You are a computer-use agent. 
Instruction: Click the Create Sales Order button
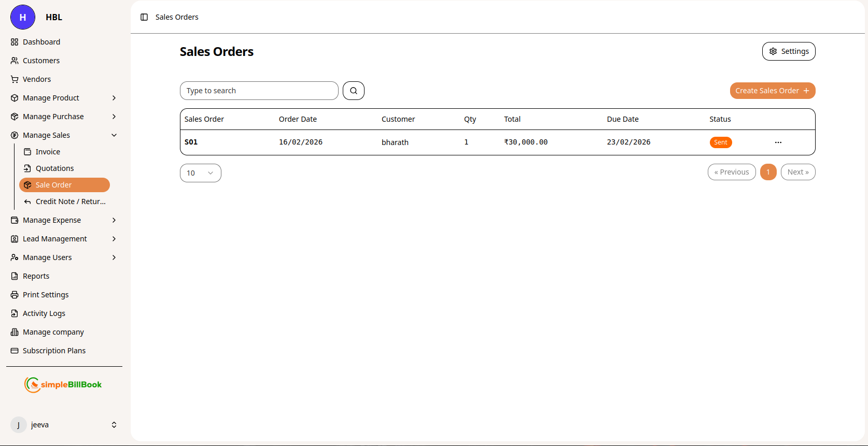(772, 91)
